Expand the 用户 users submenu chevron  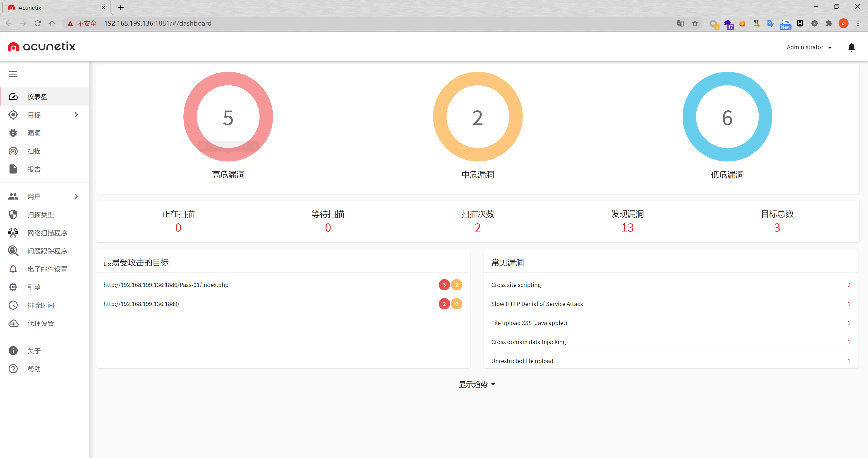click(x=76, y=196)
